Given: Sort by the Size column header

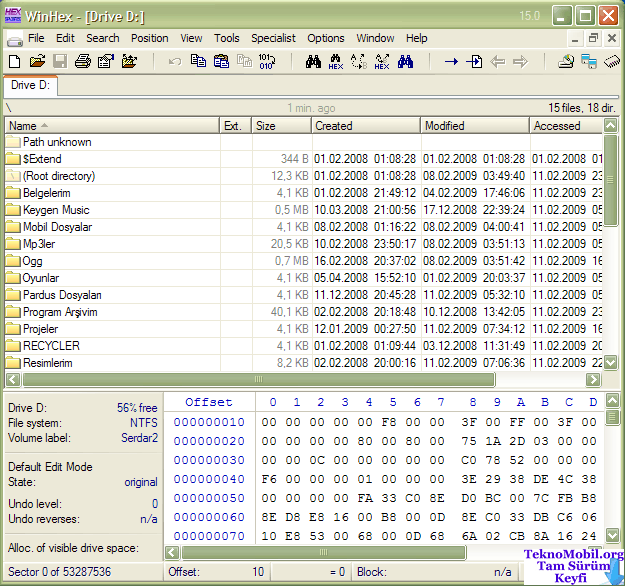Looking at the screenshot, I should tap(281, 126).
